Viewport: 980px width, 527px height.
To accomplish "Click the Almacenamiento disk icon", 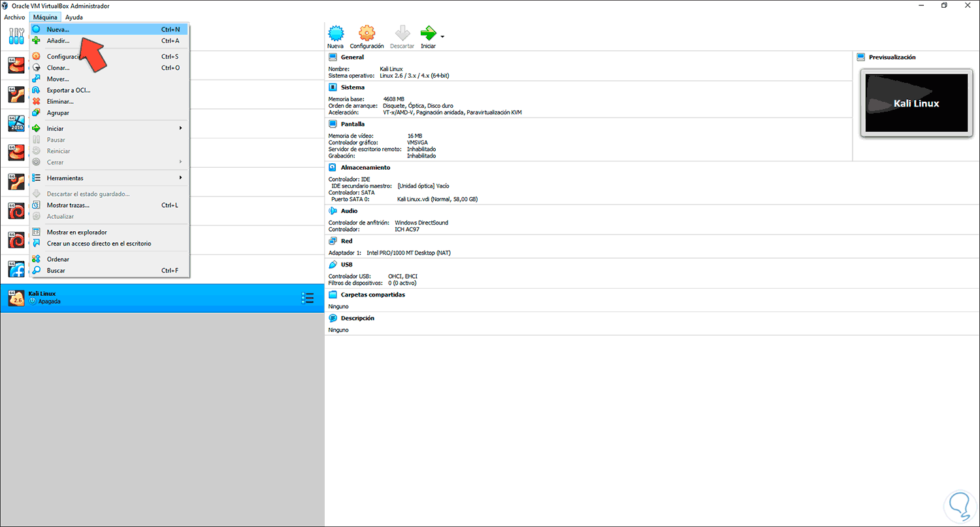I will coord(333,167).
